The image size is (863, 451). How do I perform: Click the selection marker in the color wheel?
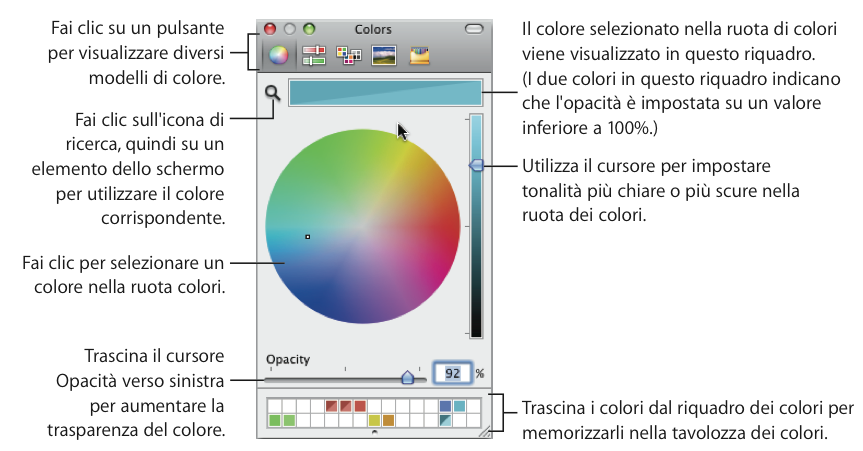pos(308,237)
